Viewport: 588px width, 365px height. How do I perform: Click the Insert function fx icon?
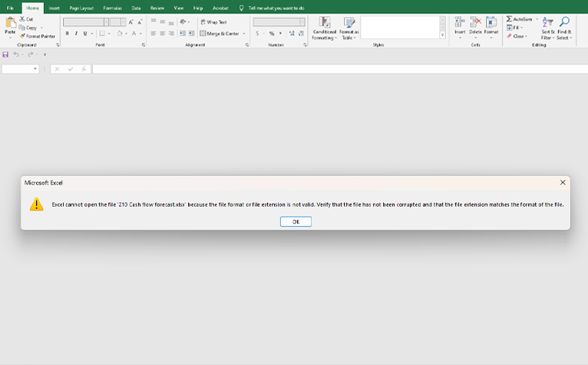pos(82,69)
